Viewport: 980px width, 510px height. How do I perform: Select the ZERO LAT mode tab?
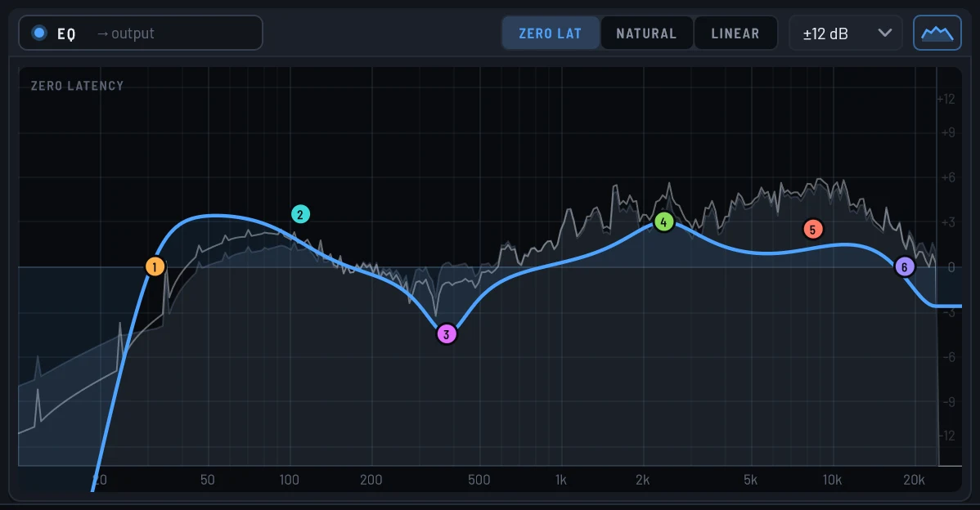(550, 33)
